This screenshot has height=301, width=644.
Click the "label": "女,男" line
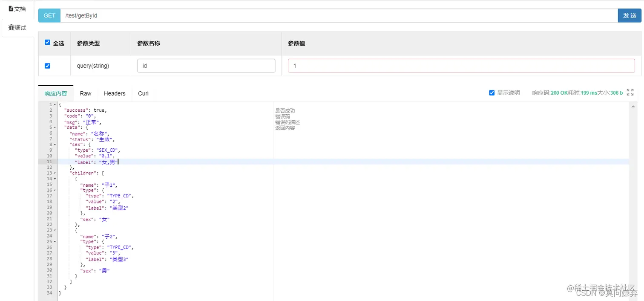[x=96, y=162]
